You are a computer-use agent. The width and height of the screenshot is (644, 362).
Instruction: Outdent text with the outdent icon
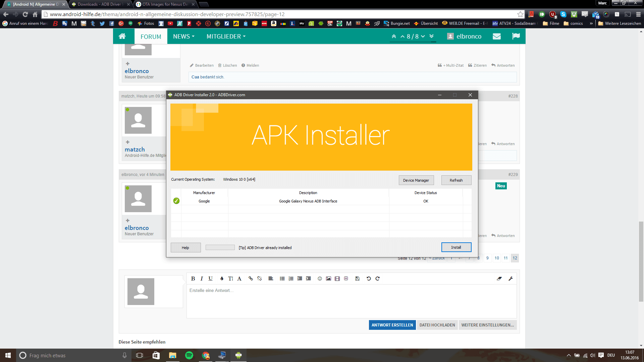point(300,279)
